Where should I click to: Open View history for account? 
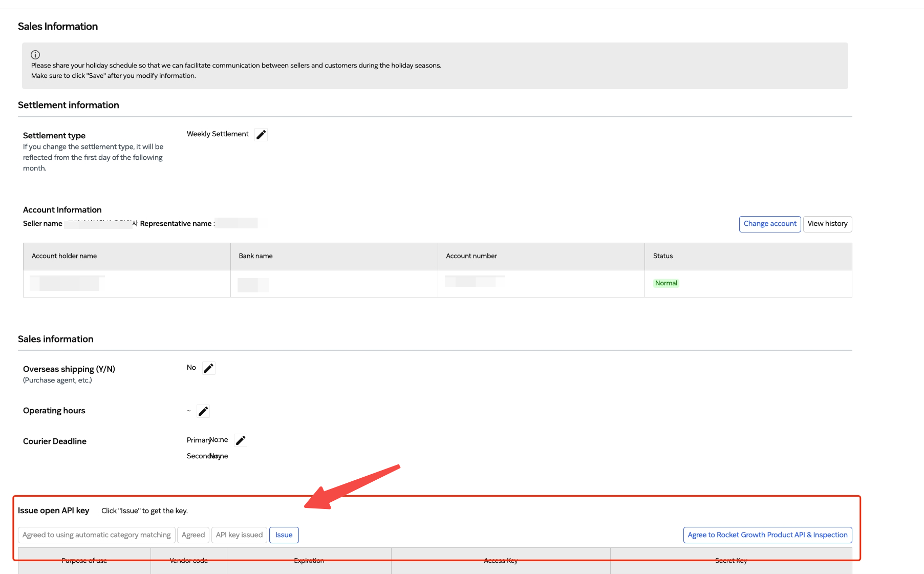(x=827, y=224)
